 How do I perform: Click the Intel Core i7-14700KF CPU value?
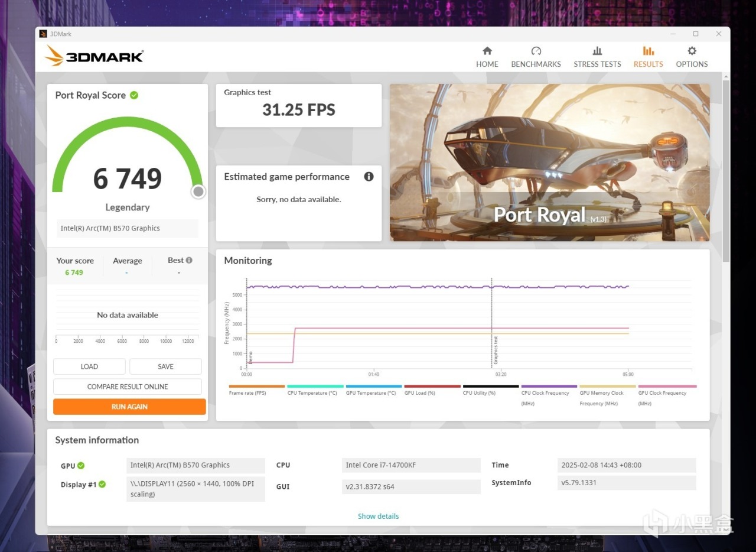pyautogui.click(x=411, y=465)
